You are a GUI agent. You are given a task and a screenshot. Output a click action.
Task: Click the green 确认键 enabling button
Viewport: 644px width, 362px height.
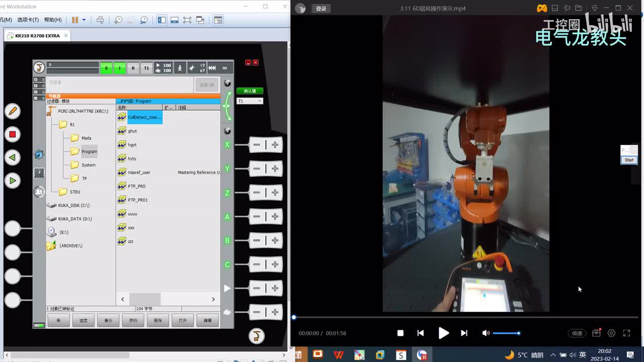[250, 91]
